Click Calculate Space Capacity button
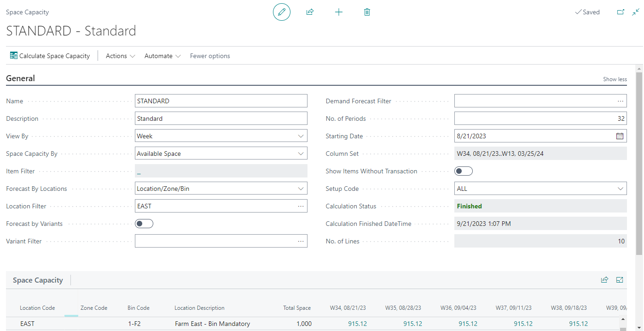 [50, 56]
